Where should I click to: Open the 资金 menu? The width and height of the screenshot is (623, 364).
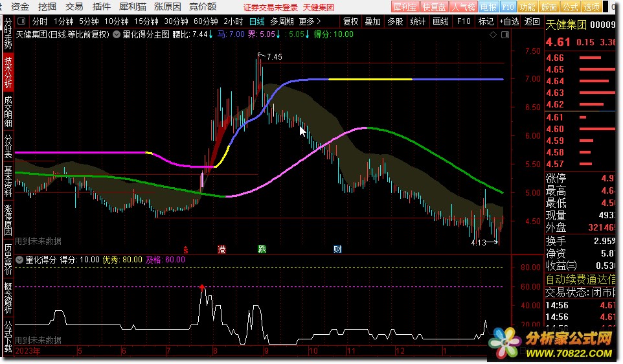pyautogui.click(x=20, y=6)
